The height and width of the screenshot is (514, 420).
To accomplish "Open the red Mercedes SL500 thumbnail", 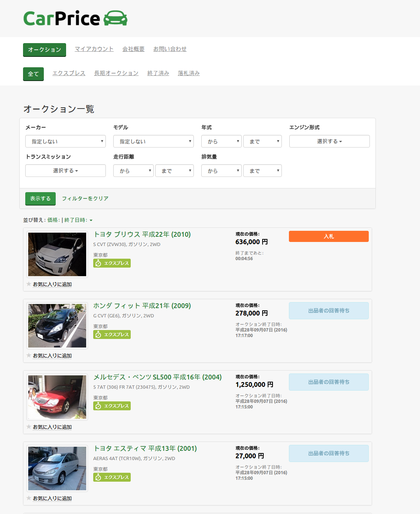I will 57,397.
